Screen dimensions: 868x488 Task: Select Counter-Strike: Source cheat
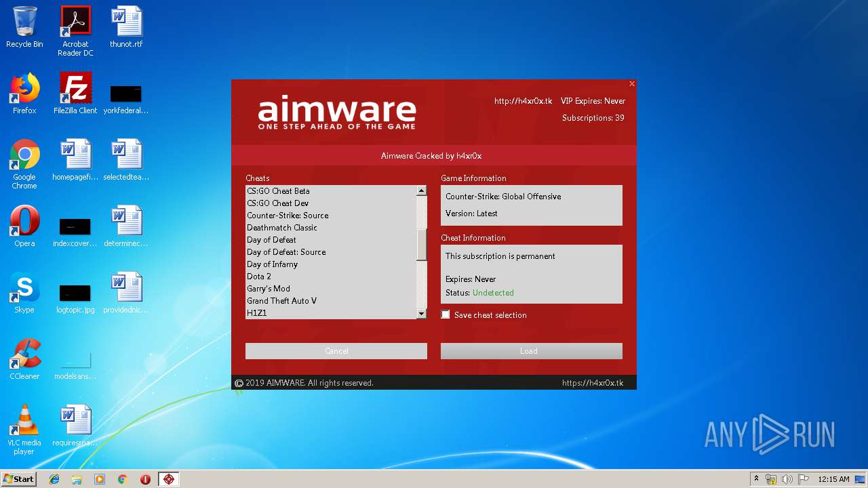331,216
